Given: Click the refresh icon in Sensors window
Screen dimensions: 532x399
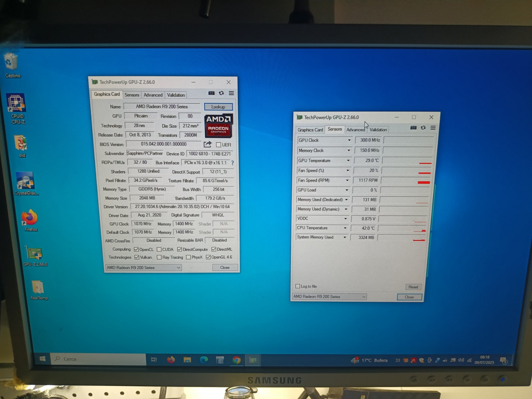Looking at the screenshot, I should (423, 128).
